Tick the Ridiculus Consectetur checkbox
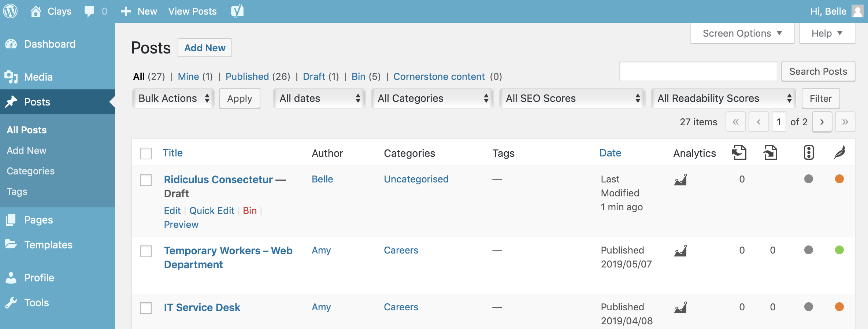 pos(146,180)
